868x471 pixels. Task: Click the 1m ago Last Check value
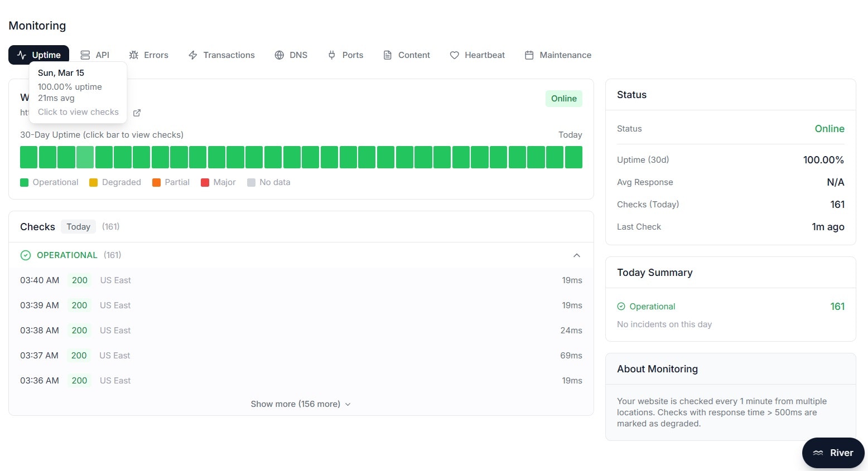(x=828, y=227)
